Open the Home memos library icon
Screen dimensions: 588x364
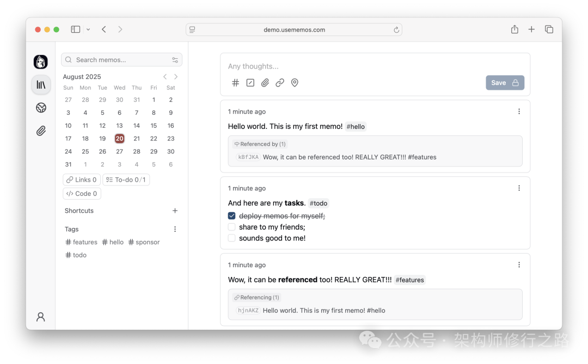[41, 85]
